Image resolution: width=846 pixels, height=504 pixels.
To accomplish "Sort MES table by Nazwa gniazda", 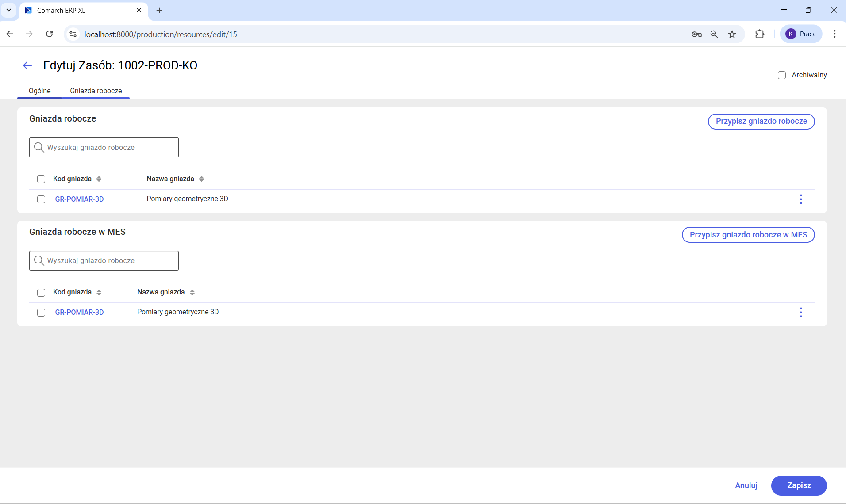I will [x=192, y=292].
